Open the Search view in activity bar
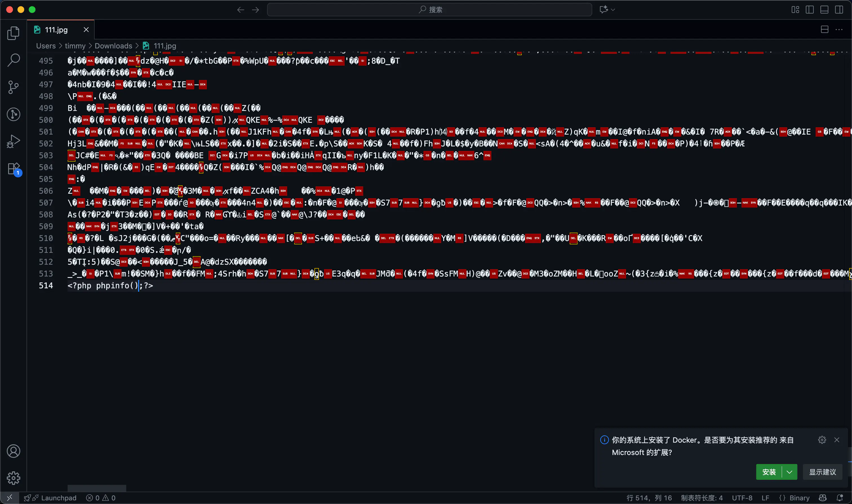Screen dimensions: 852x504 point(13,60)
